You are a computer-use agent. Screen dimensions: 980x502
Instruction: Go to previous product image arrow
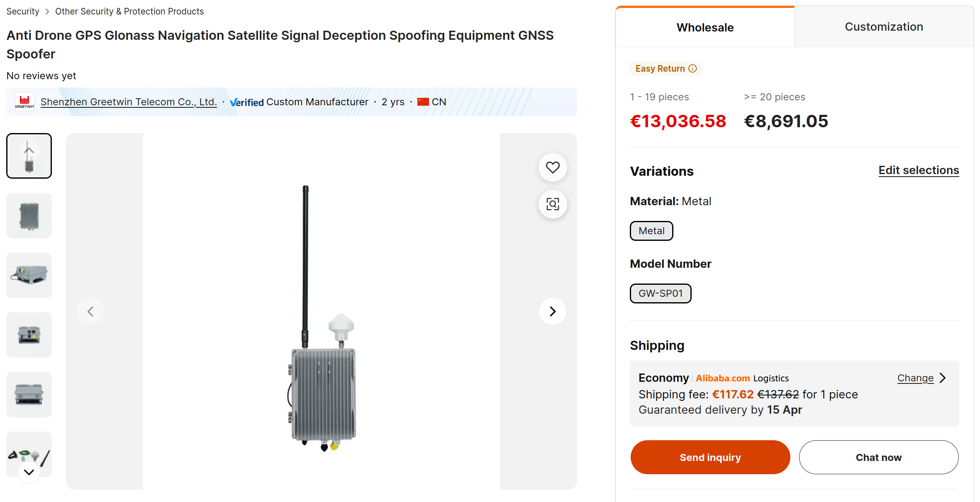(x=90, y=311)
